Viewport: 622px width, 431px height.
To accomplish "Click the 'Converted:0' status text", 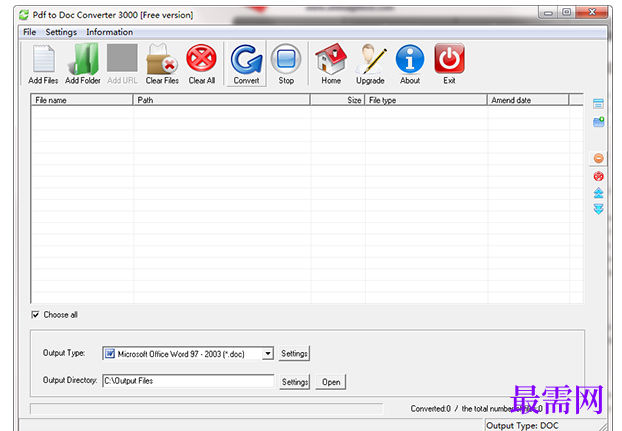I will pos(431,408).
